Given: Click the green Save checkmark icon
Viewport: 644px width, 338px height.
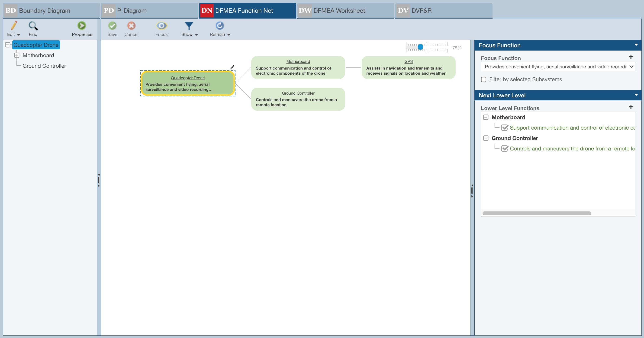Looking at the screenshot, I should coord(112,26).
